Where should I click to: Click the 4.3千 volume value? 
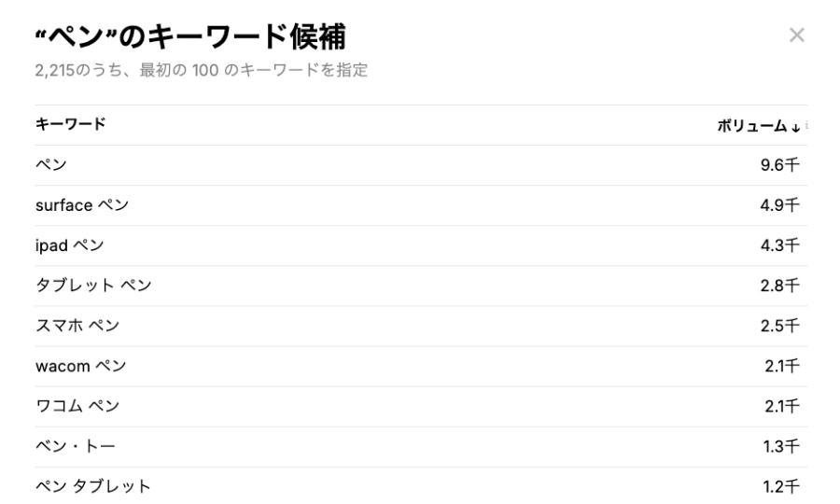click(x=780, y=245)
